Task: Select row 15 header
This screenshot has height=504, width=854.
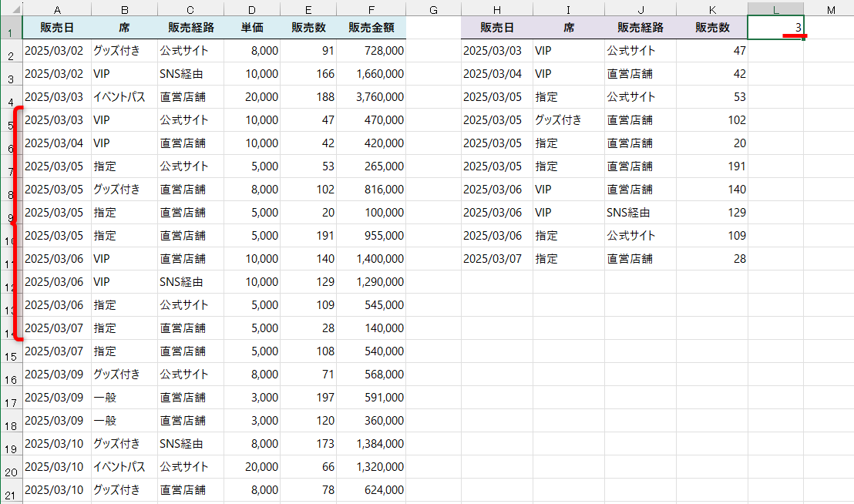Action: pos(11,352)
